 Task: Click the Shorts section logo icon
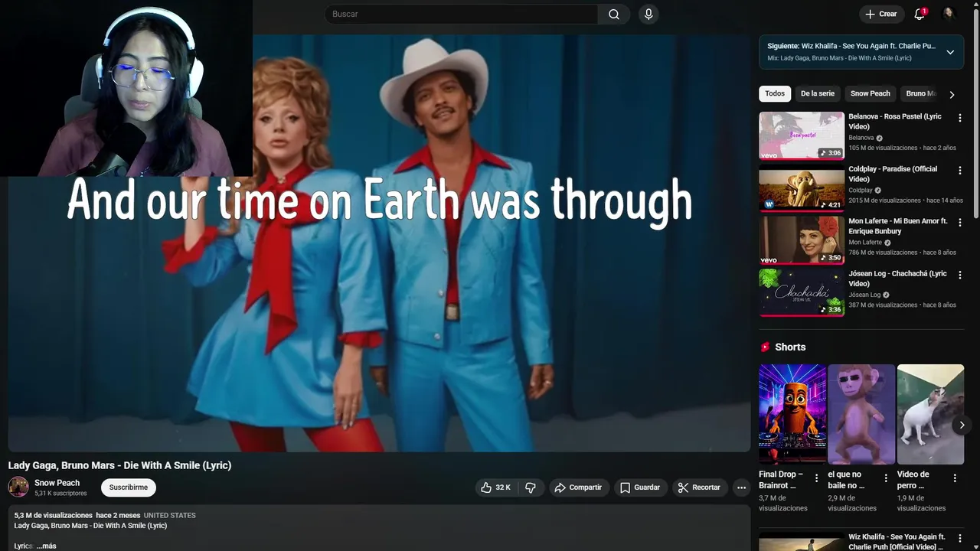(765, 347)
